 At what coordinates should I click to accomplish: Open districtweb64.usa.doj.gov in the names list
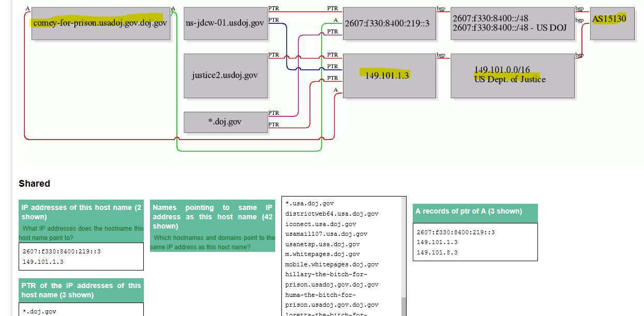pos(332,214)
